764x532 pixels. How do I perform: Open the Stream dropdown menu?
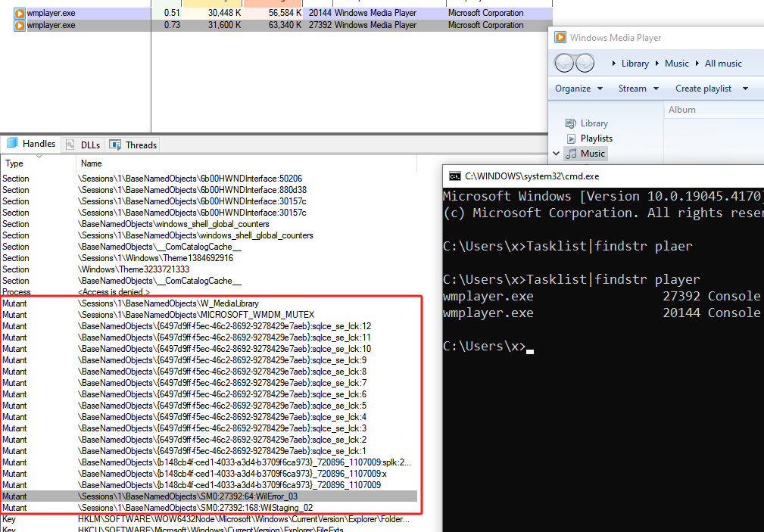point(638,89)
